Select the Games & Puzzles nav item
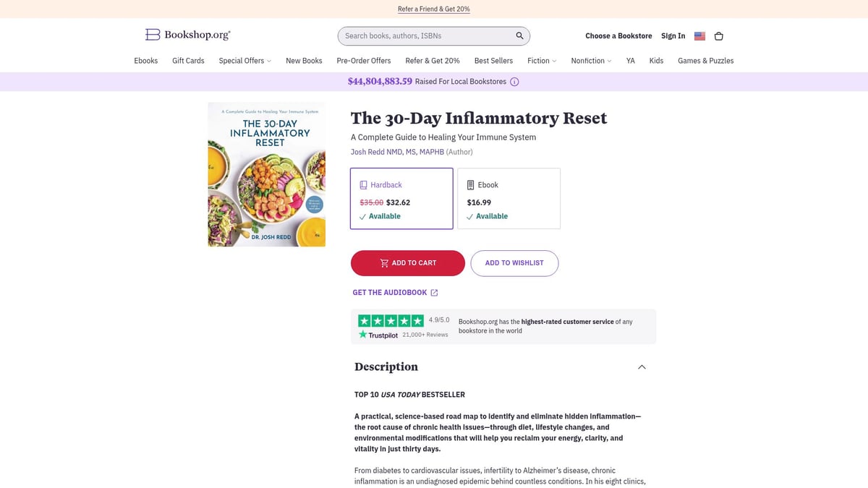 click(x=705, y=61)
